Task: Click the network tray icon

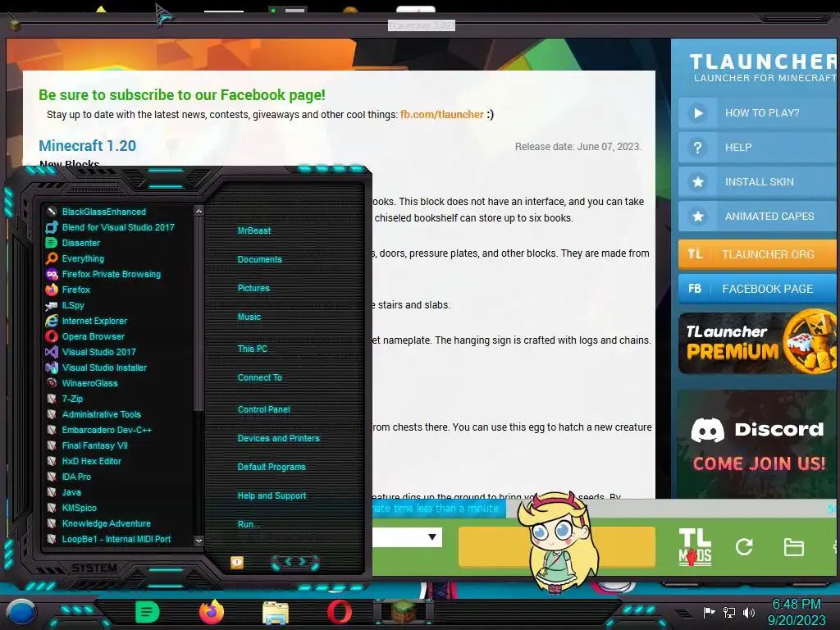Action: point(728,612)
